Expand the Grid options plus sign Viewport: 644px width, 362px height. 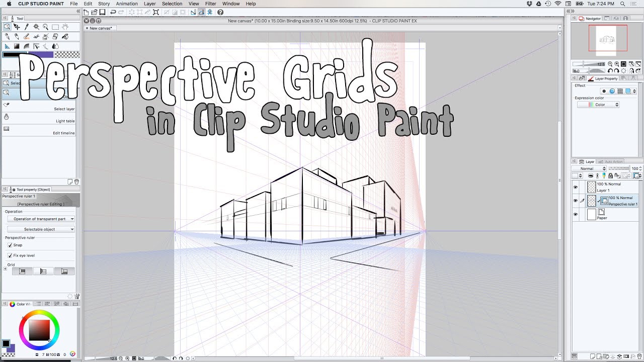point(5,269)
